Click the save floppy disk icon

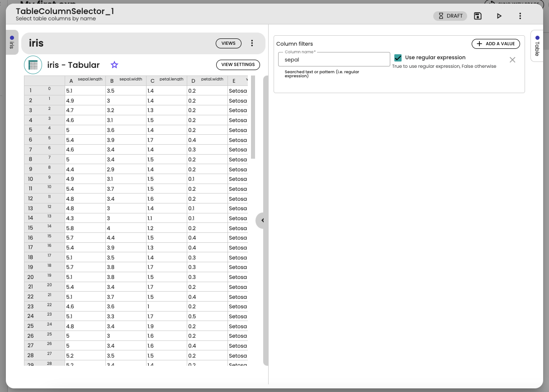click(x=478, y=16)
